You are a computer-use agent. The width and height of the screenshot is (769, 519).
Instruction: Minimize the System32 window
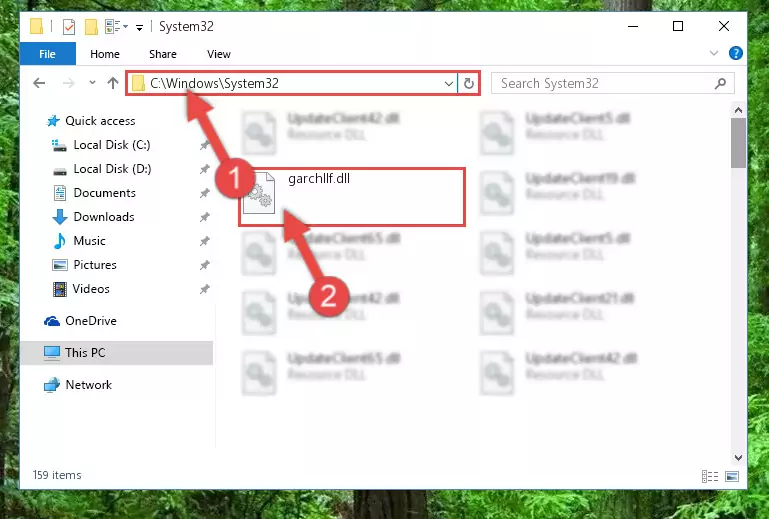633,26
